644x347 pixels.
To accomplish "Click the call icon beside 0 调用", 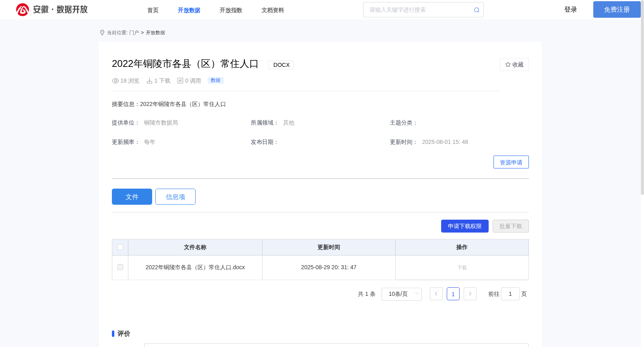I will point(180,81).
